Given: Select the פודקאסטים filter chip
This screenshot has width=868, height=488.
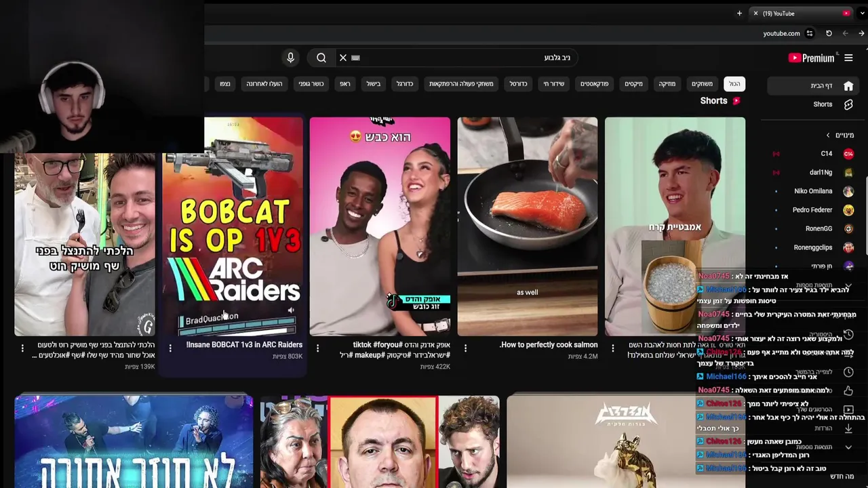Looking at the screenshot, I should [594, 83].
